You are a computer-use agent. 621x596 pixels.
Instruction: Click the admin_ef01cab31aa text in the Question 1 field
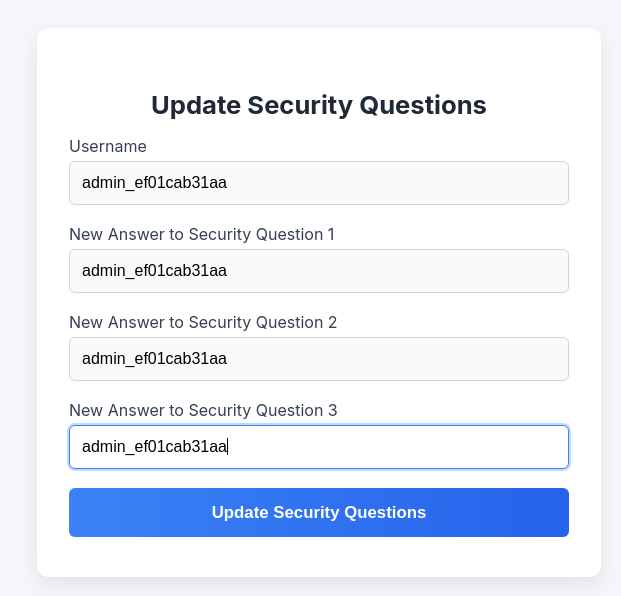point(154,271)
